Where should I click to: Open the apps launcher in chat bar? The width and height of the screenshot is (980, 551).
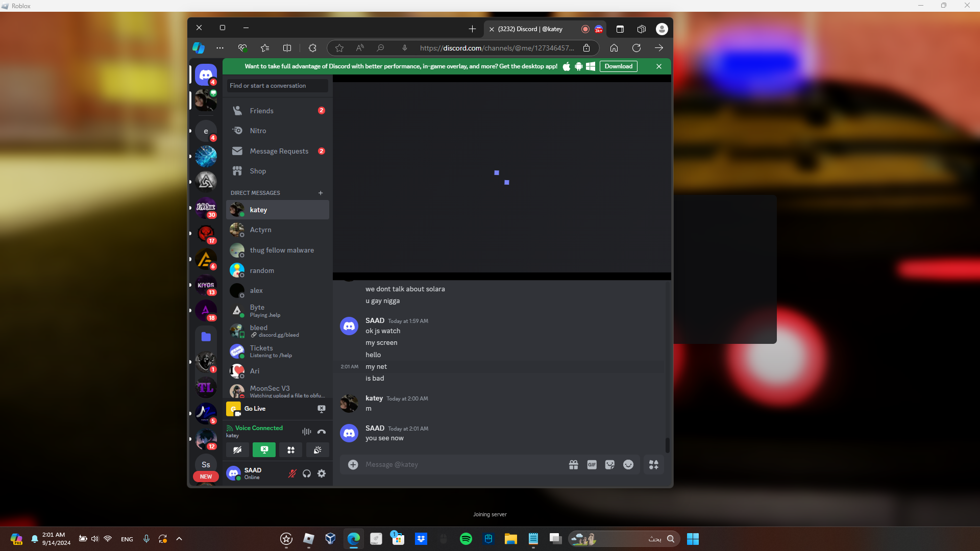pos(654,465)
